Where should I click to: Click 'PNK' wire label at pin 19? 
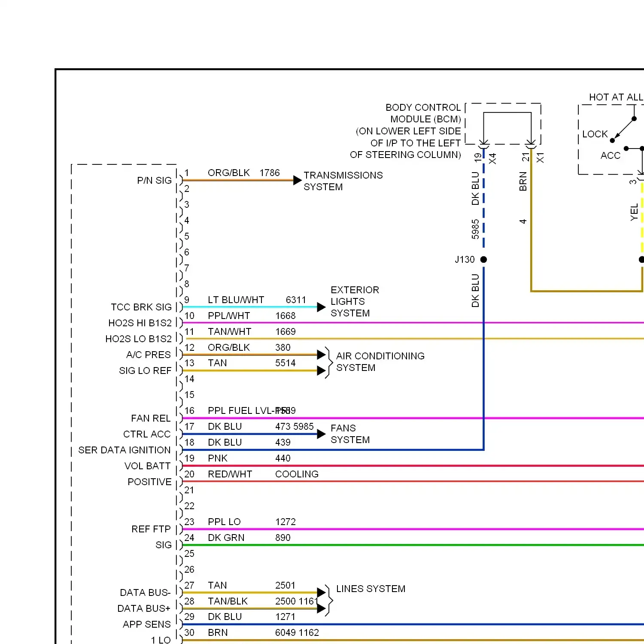(217, 458)
